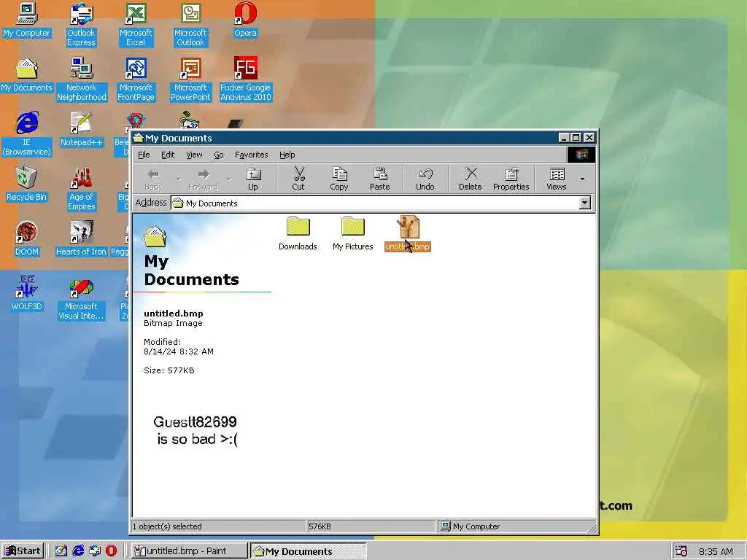
Task: Select the Microsoft FrontPage desktop shortcut
Action: click(x=136, y=79)
